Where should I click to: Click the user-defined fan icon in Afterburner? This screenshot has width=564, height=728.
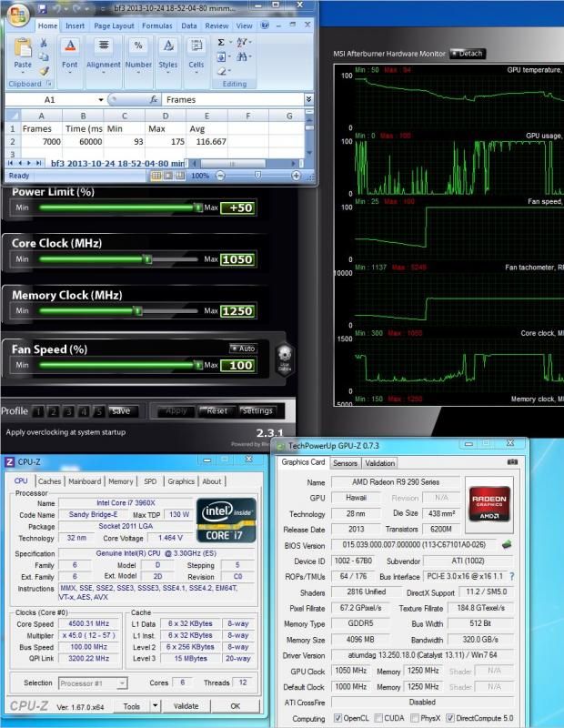[x=285, y=359]
